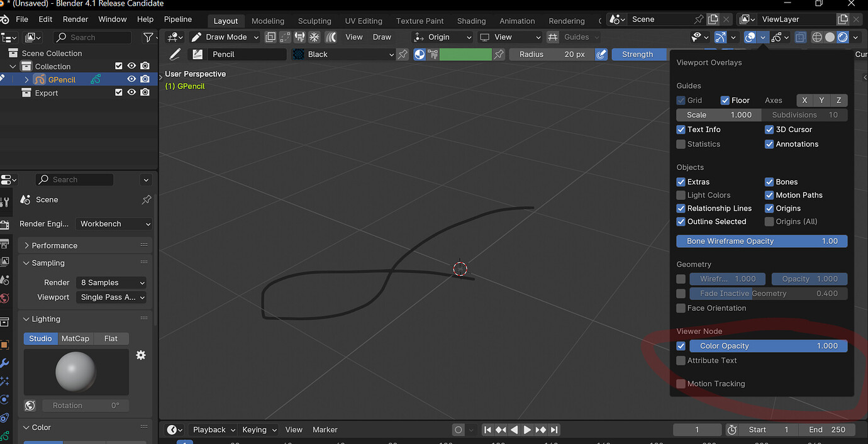Click the green vertex color swatch
This screenshot has height=444, width=868.
click(465, 55)
